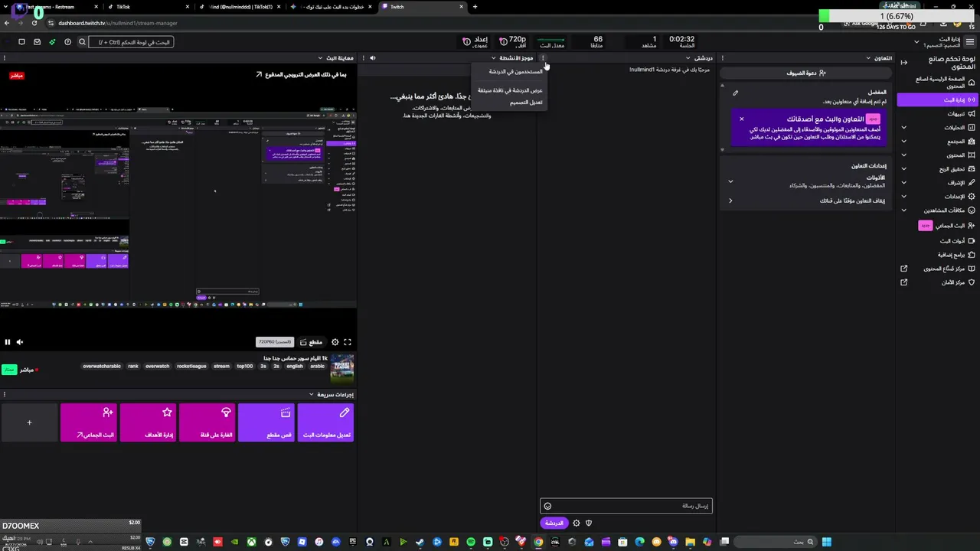Toggle the activity feed sound icon
This screenshot has height=551, width=980.
click(372, 58)
